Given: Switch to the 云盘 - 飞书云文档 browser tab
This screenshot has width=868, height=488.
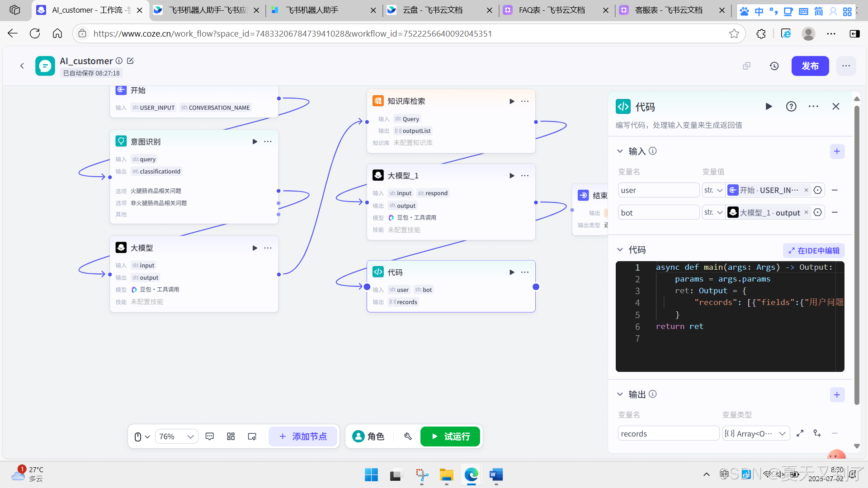Looking at the screenshot, I should (433, 10).
